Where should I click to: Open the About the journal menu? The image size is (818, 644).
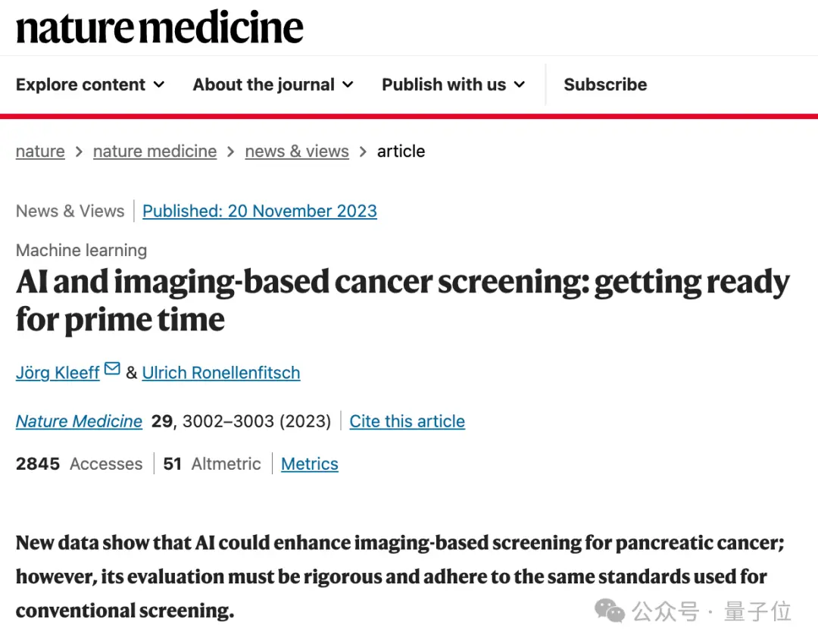[273, 85]
